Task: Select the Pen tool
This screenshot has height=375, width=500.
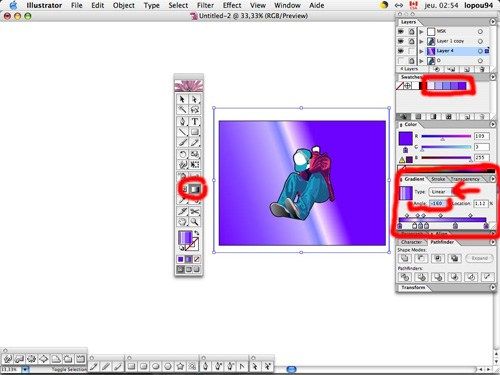Action: tap(182, 122)
